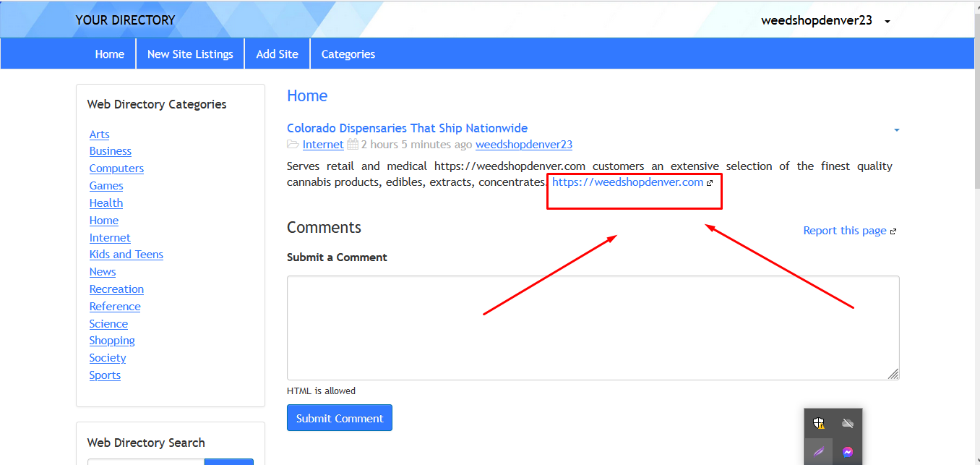Open the Shopping category
Screen dimensions: 980x465
tap(112, 341)
